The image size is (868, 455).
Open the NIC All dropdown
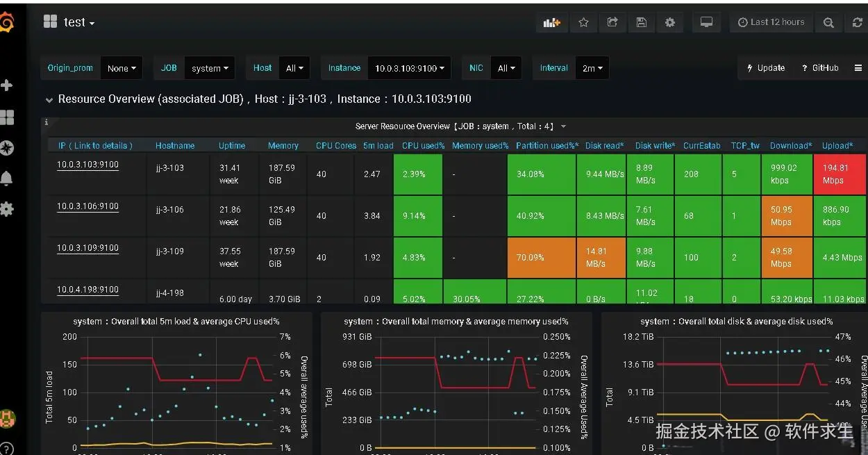(x=507, y=68)
